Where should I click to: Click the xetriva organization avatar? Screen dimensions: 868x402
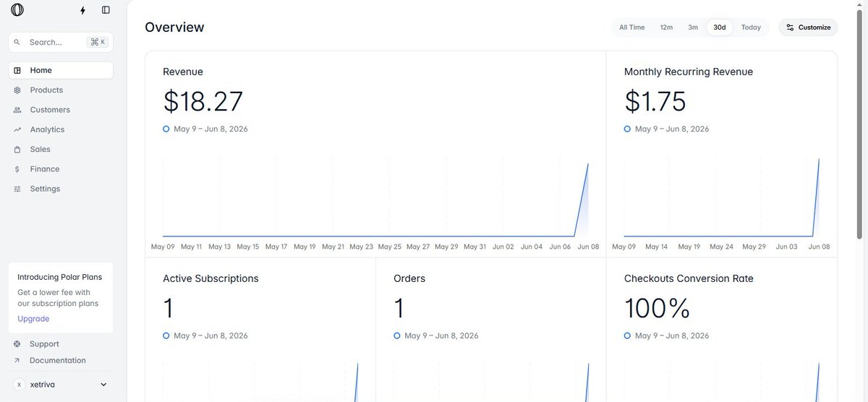[x=20, y=385]
